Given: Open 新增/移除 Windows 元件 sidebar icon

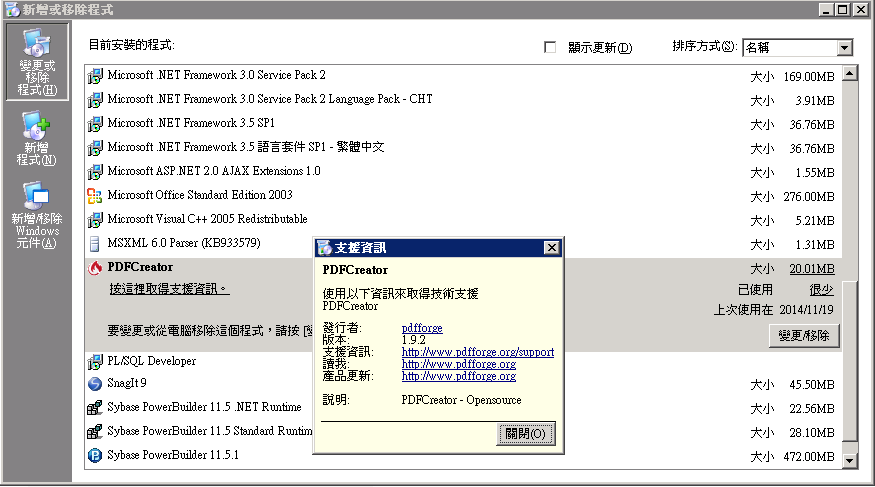Looking at the screenshot, I should (37, 215).
